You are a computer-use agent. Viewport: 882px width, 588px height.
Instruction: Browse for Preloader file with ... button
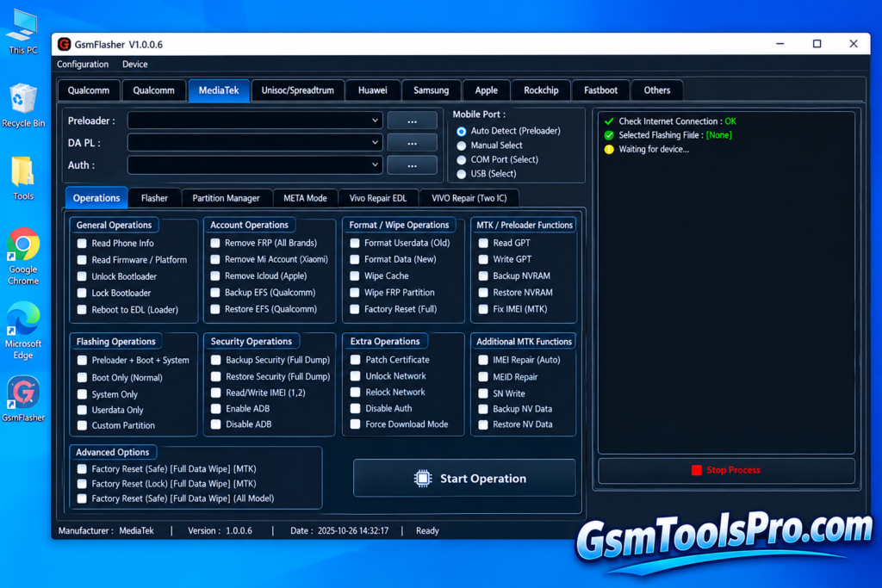(412, 121)
